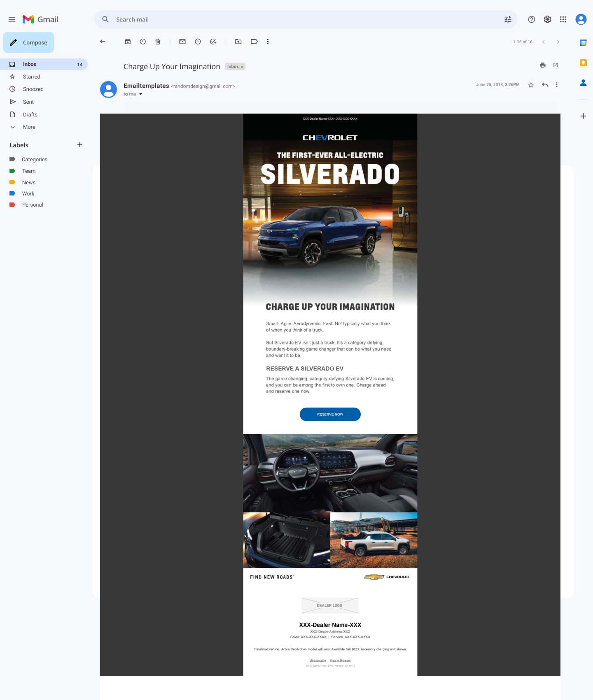Open the main menu hamburger icon
This screenshot has height=700, width=593.
(12, 19)
